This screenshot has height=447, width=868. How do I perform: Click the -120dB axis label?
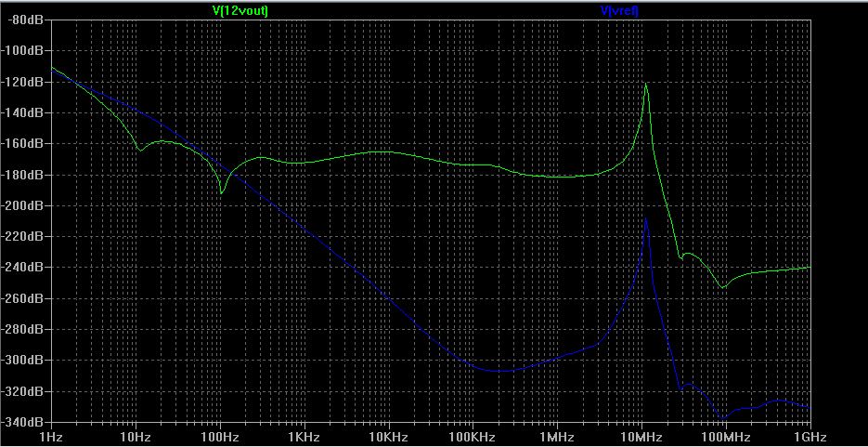coord(22,82)
